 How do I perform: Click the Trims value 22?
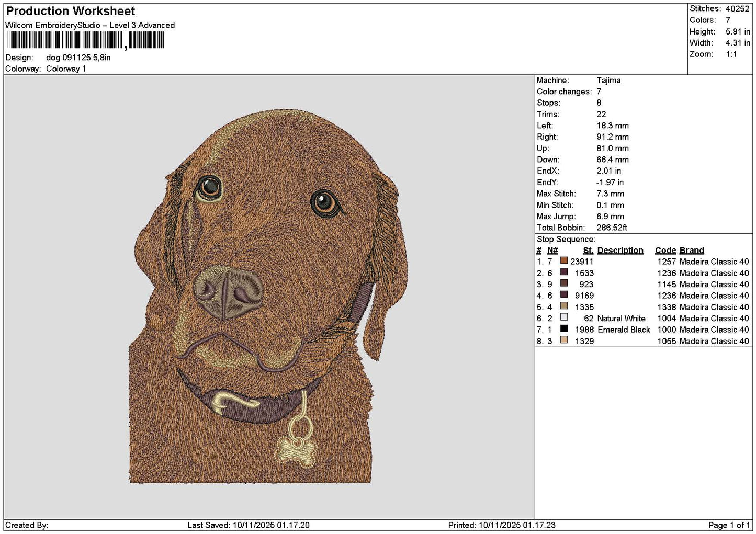(x=601, y=115)
